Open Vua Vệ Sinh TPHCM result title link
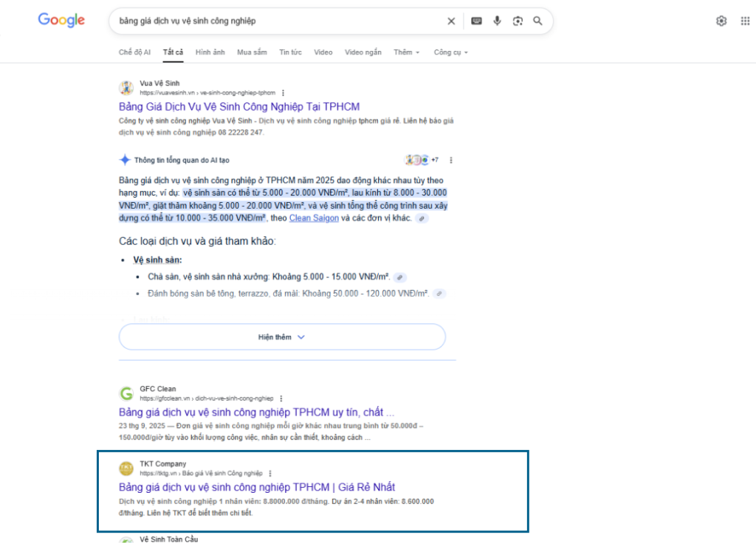The image size is (756, 543). pos(239,107)
